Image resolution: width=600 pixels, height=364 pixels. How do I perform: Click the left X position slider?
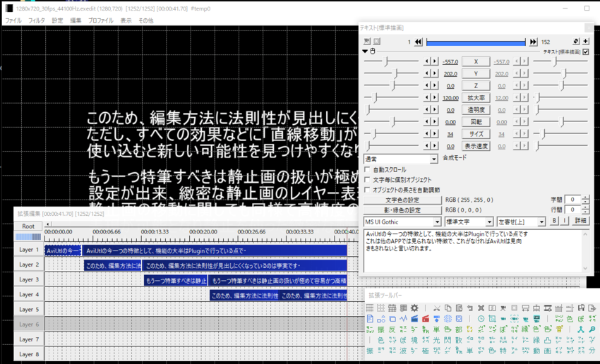point(391,61)
